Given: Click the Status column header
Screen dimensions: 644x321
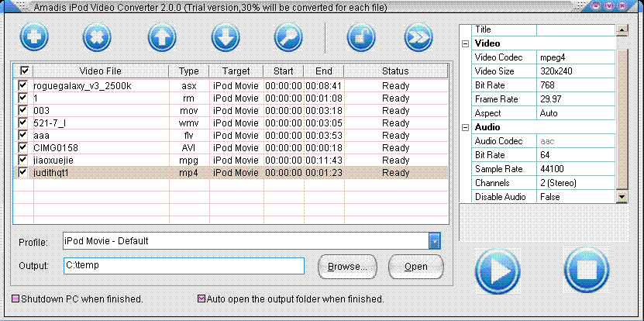Looking at the screenshot, I should pyautogui.click(x=395, y=71).
